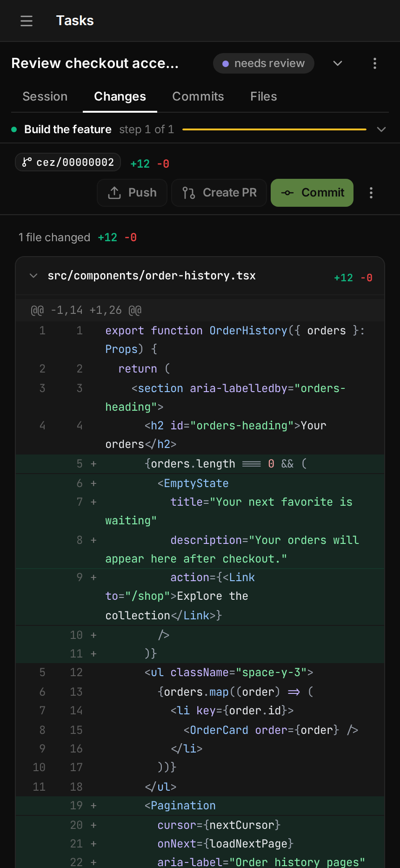Screen dimensions: 400x868
Task: Click the needs review status badge
Action: (264, 63)
